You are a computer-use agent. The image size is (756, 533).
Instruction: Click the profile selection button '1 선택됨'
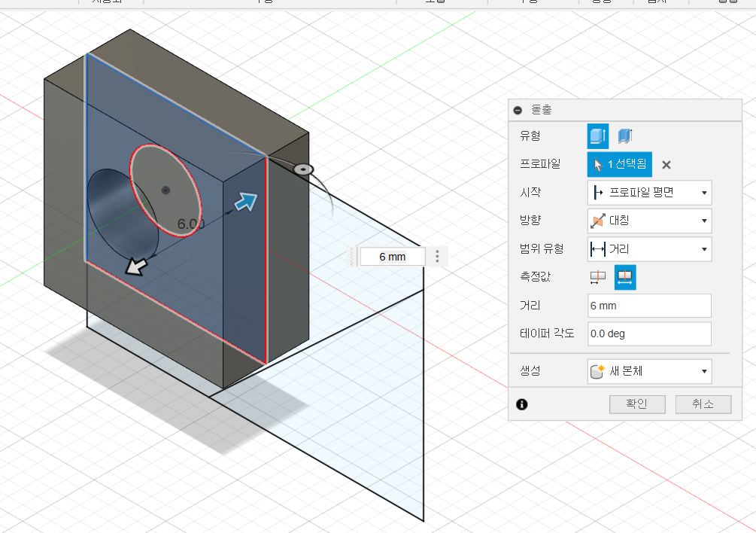620,164
